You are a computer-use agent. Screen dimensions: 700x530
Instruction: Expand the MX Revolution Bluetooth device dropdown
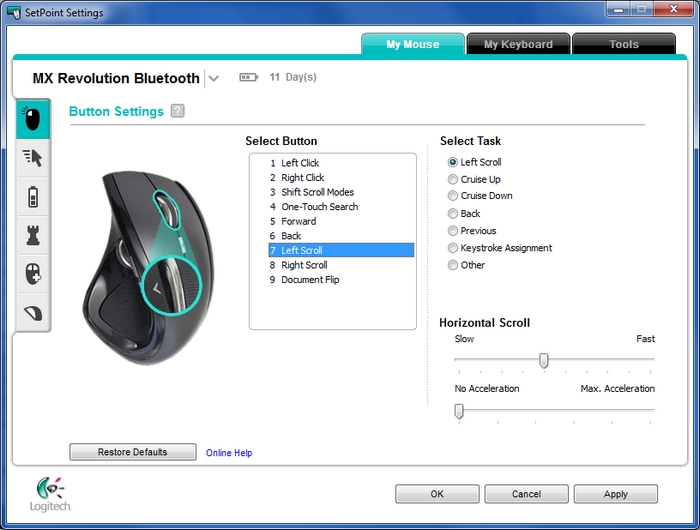(x=213, y=79)
